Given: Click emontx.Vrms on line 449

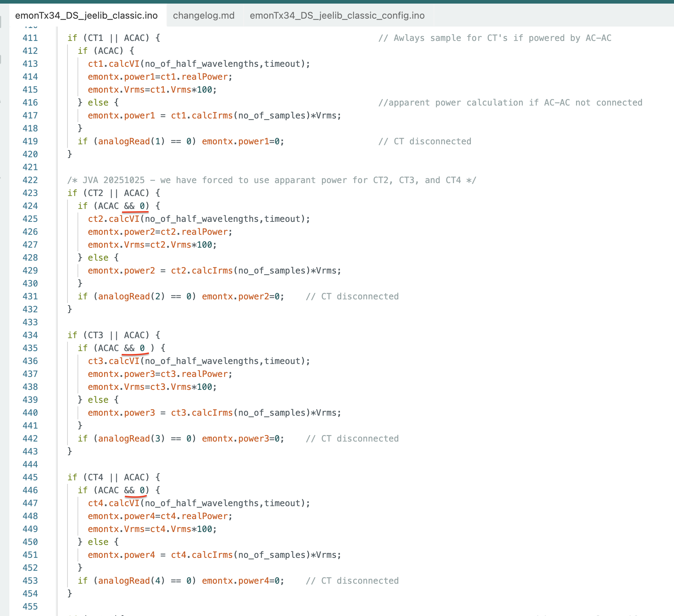Looking at the screenshot, I should 116,529.
